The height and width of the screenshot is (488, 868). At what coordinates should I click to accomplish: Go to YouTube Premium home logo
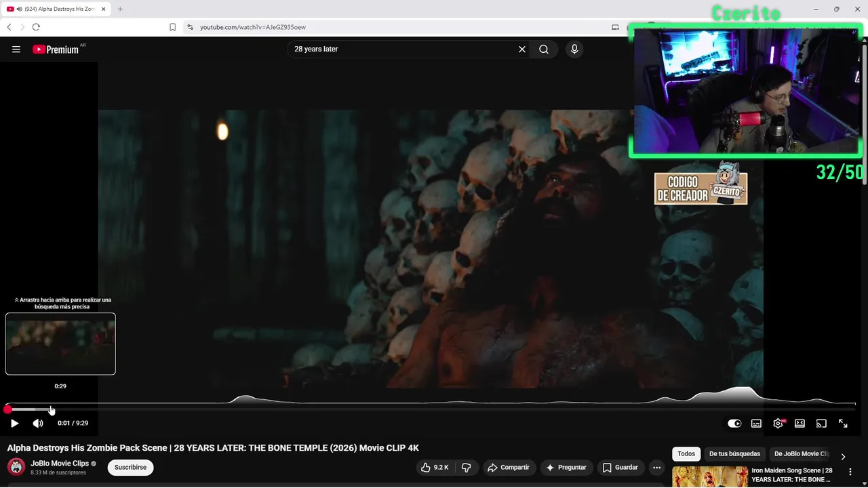pyautogui.click(x=56, y=49)
